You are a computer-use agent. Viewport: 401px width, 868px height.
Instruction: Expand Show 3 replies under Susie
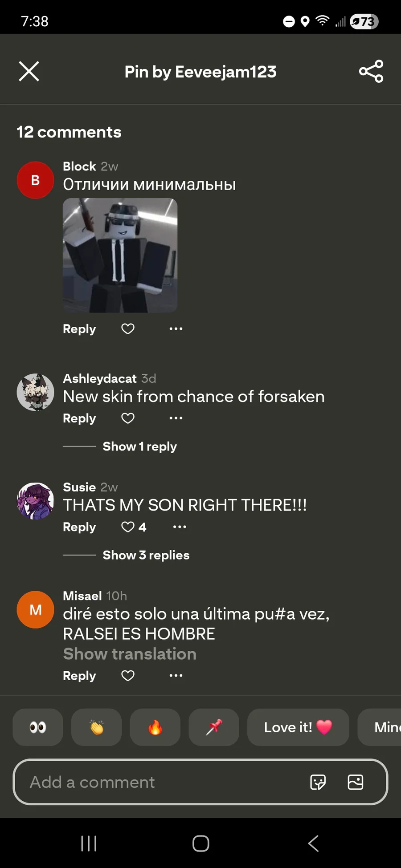(146, 555)
